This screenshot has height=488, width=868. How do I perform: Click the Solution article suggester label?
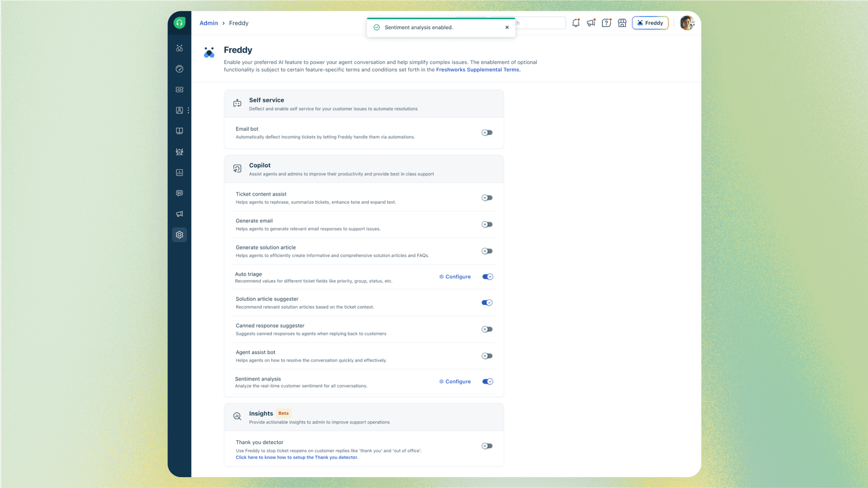[267, 299]
